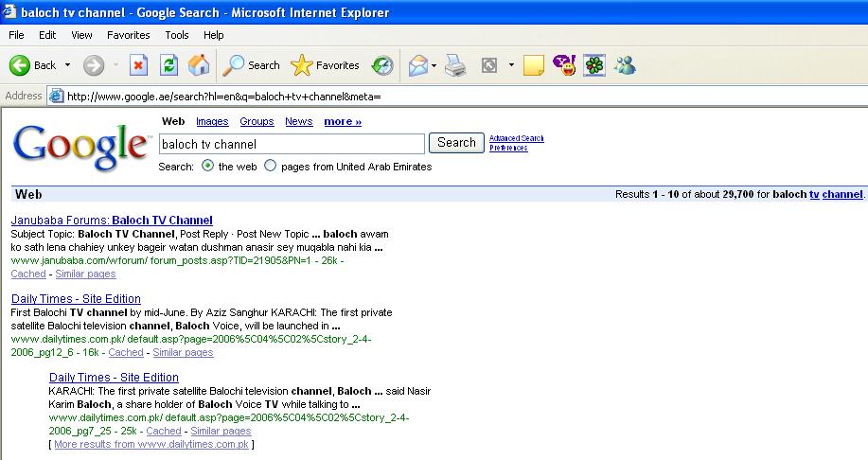Click Cached link under Janubaba result
Screen dimensions: 868x460
click(28, 274)
